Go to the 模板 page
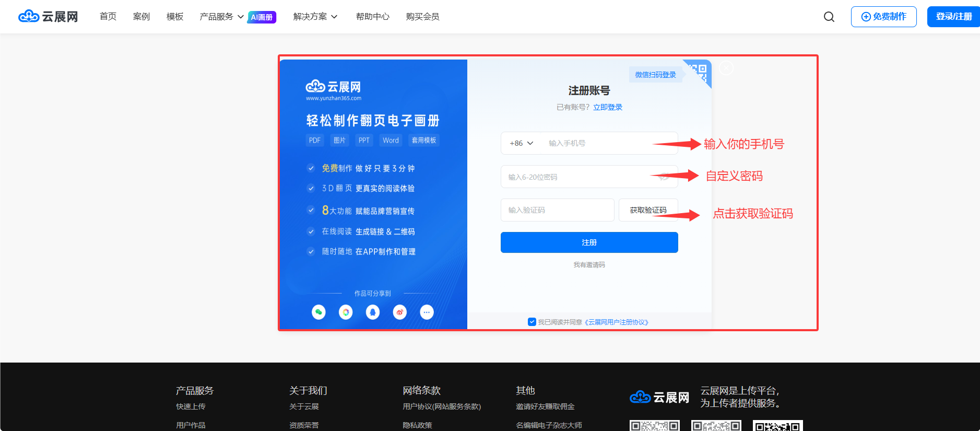The height and width of the screenshot is (431, 980). tap(174, 17)
